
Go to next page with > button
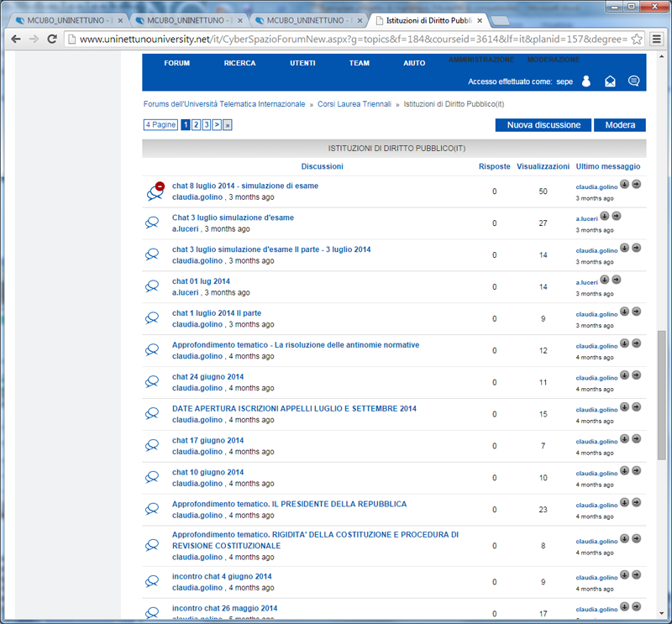[x=217, y=125]
